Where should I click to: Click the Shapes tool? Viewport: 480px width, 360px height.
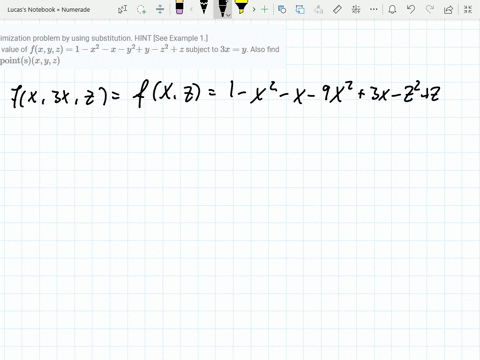282,9
